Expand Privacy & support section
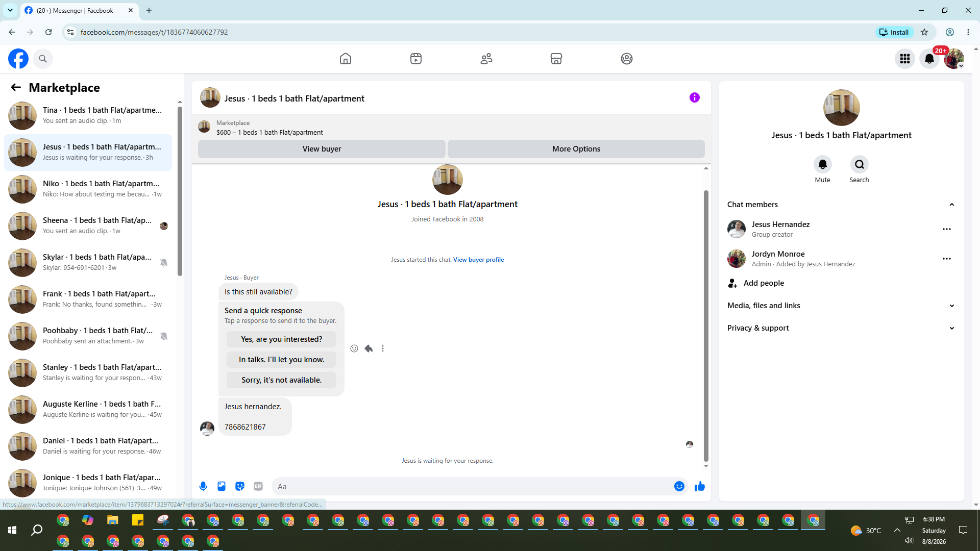The height and width of the screenshot is (551, 980). [x=841, y=328]
